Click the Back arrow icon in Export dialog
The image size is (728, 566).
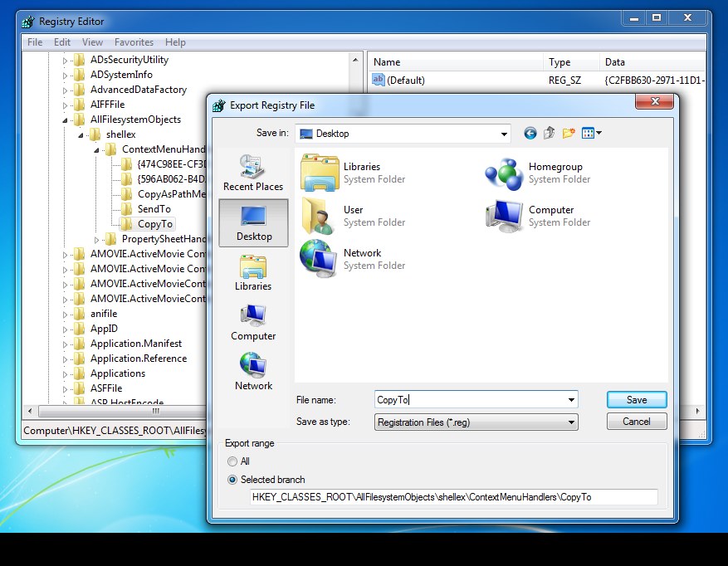point(530,134)
